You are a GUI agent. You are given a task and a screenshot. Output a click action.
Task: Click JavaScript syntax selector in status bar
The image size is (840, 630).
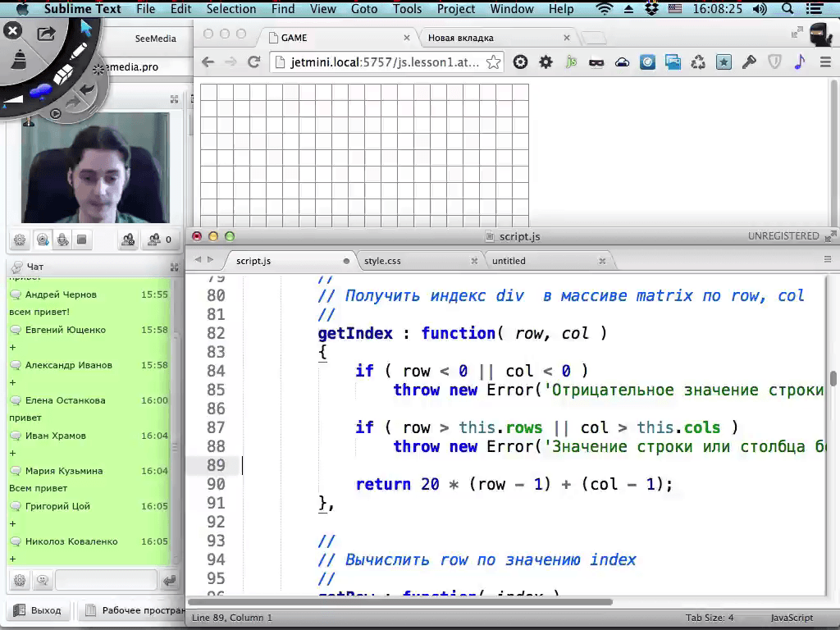[x=792, y=618]
